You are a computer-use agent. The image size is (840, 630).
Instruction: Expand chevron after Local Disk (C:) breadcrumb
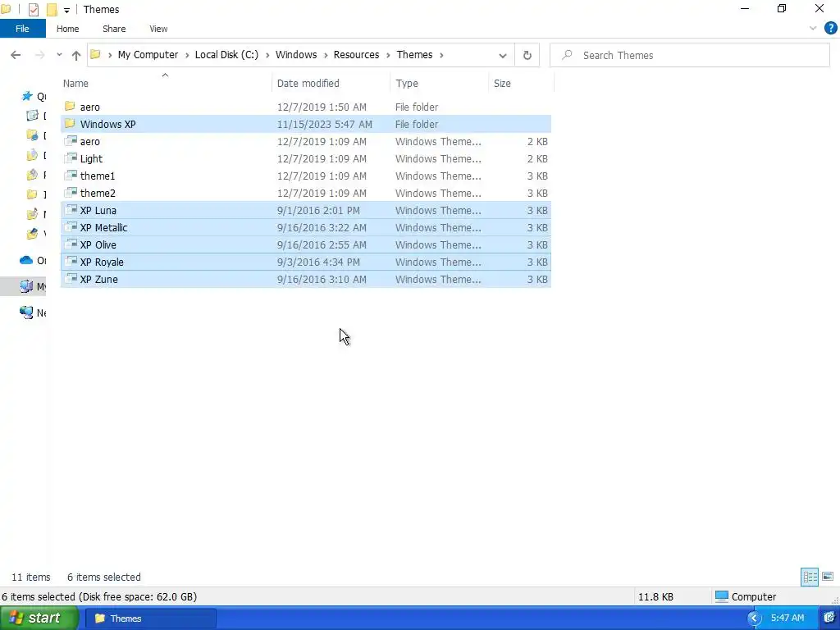[267, 55]
